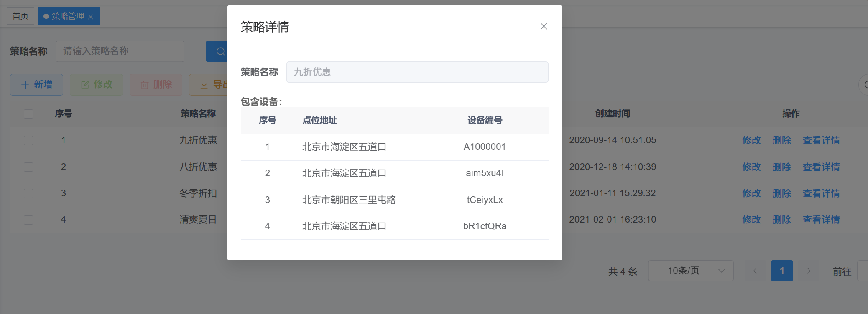Click 修改 link for the 2020-09-14 row
Image resolution: width=868 pixels, height=314 pixels.
click(x=751, y=140)
